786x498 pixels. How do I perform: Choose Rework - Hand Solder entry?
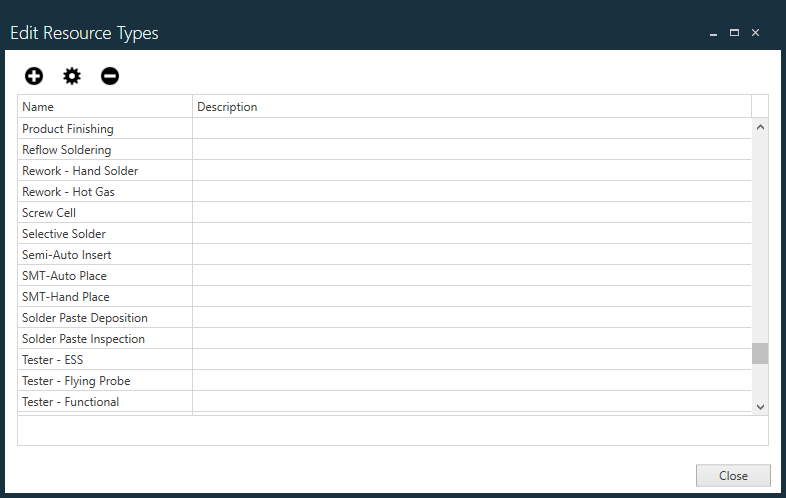(80, 171)
